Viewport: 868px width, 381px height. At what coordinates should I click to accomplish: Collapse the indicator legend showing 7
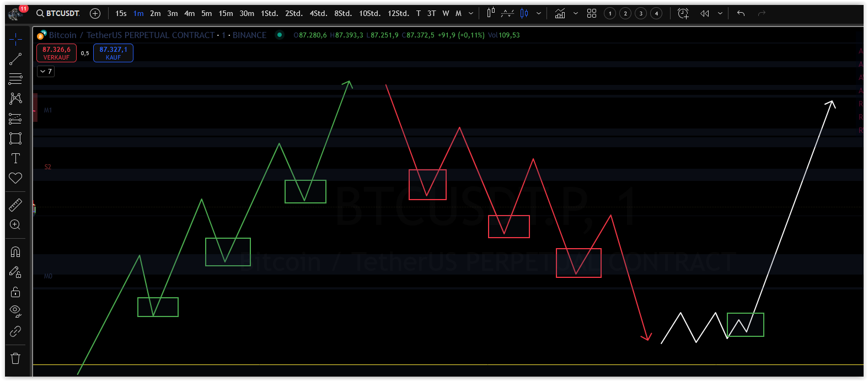(46, 72)
